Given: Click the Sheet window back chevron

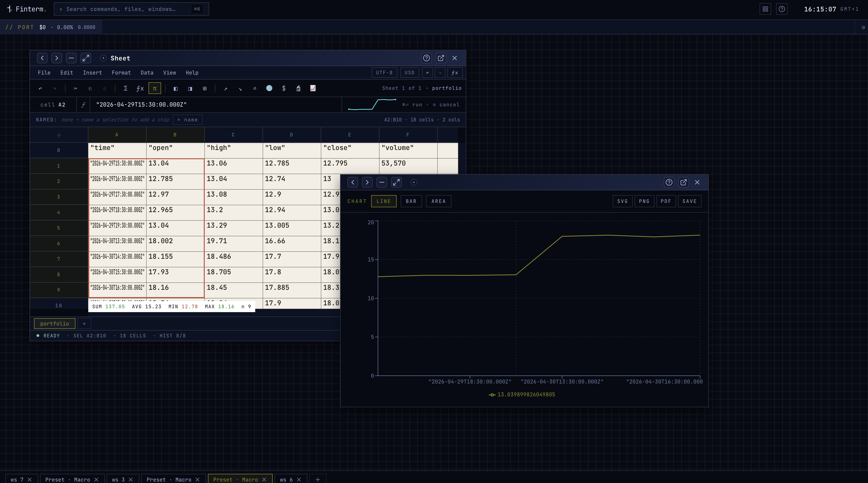Looking at the screenshot, I should (42, 58).
